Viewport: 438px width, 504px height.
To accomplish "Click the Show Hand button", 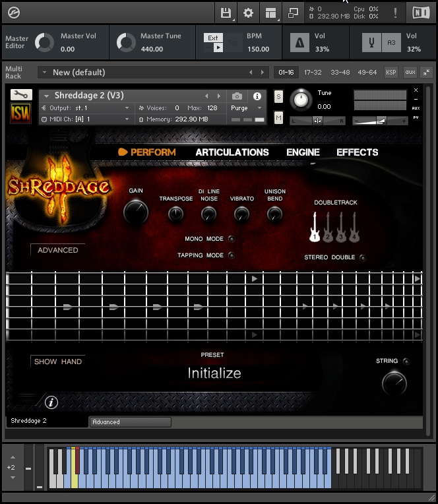I will [x=57, y=362].
